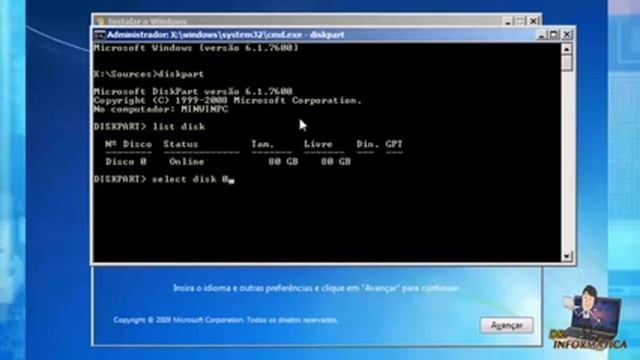Click the scroll down arrow in cmd window
Viewport: 640px width, 360px height.
tap(567, 256)
